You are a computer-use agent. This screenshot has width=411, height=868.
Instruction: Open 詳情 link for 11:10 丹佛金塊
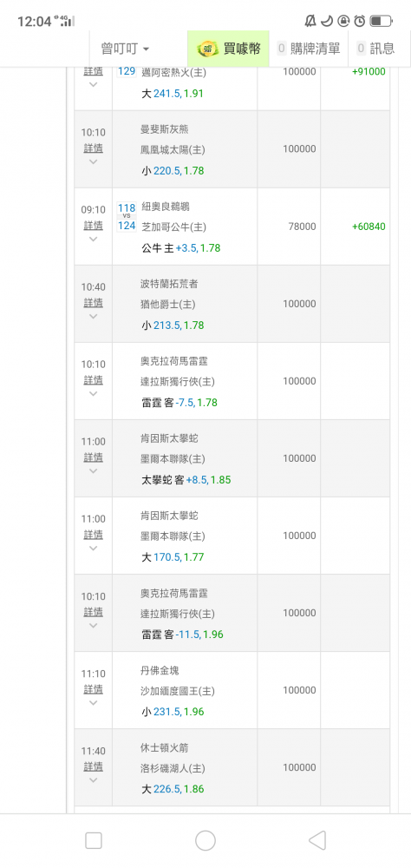point(93,689)
